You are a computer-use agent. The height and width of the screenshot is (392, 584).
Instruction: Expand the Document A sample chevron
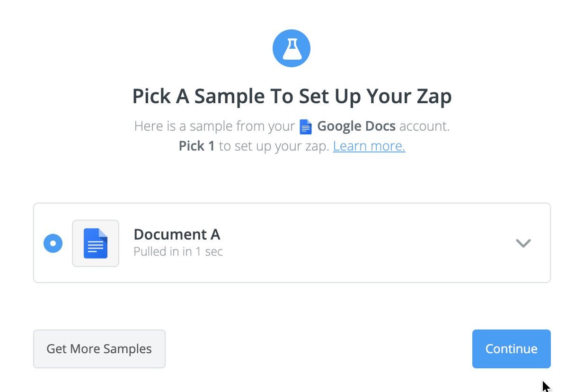pos(523,243)
